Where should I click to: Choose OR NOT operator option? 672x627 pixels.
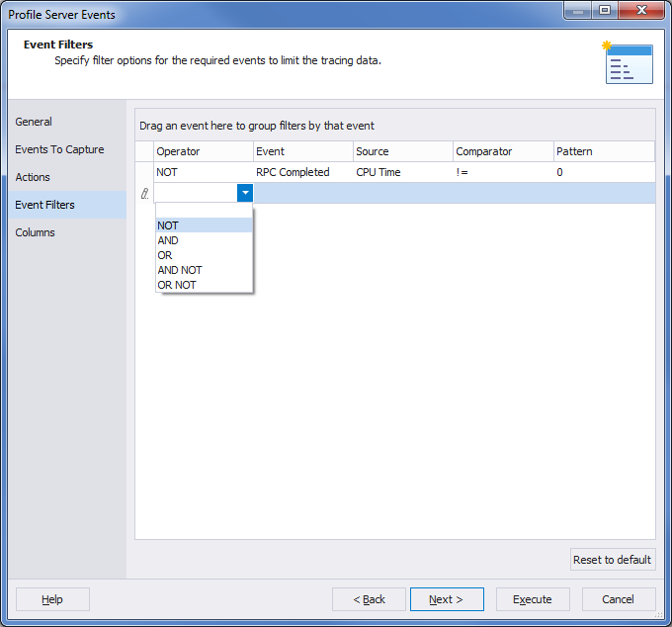pyautogui.click(x=204, y=285)
